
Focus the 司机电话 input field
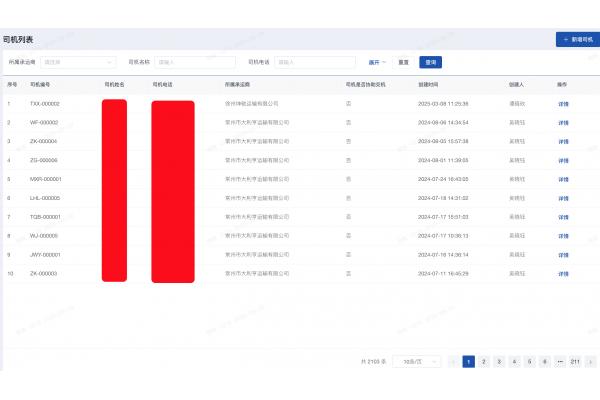pos(315,62)
